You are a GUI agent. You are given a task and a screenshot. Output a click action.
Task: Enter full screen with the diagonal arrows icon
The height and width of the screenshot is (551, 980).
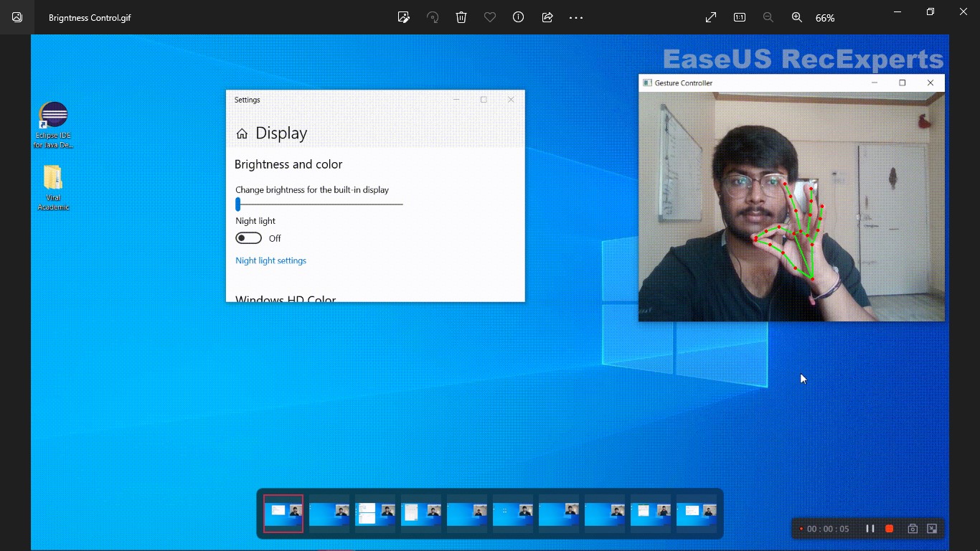[x=711, y=17]
